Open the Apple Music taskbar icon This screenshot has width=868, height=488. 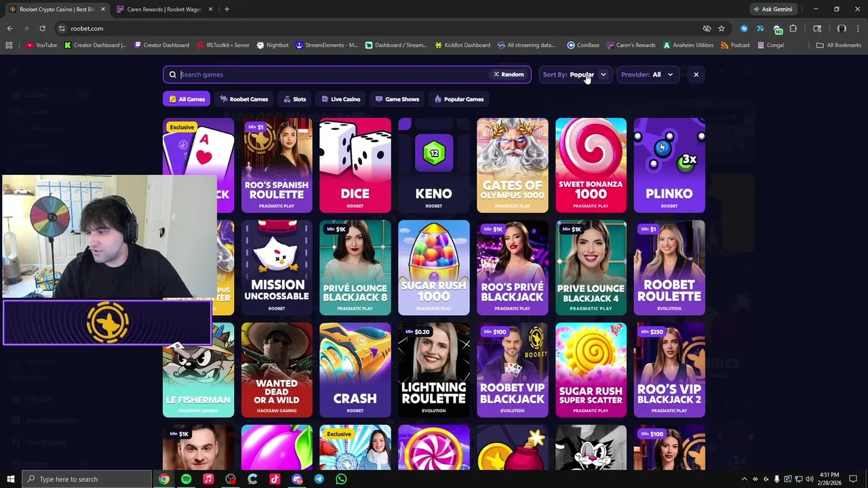point(208,479)
